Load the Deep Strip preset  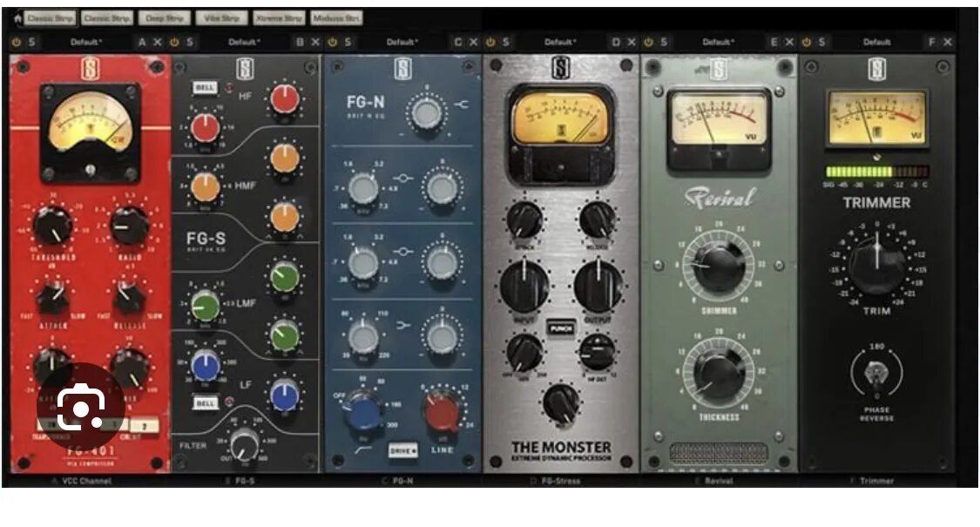(x=165, y=18)
